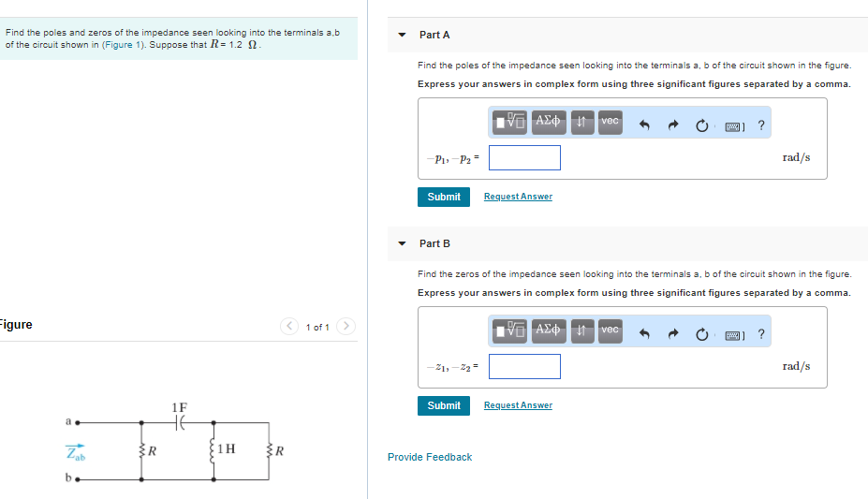
Task: Focus the poles answer input box
Action: click(524, 157)
